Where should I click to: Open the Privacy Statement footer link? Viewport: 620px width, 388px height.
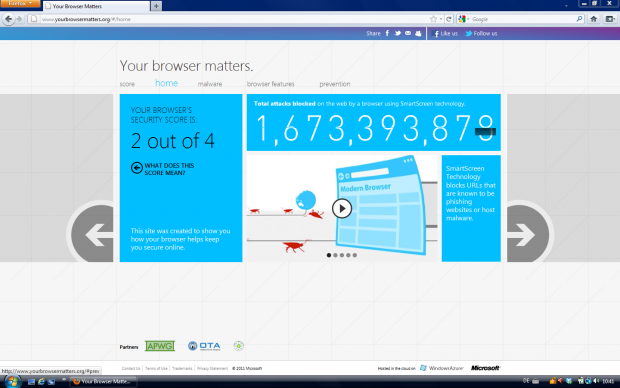coord(212,368)
